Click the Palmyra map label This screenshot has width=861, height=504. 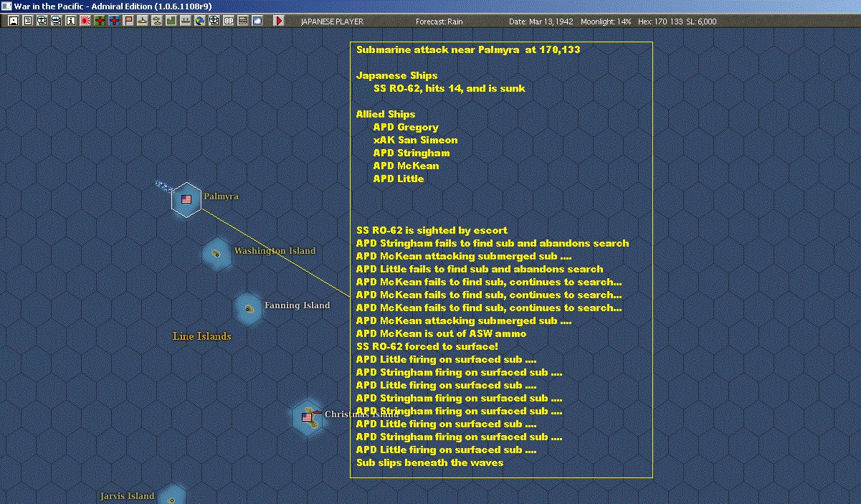coord(221,196)
